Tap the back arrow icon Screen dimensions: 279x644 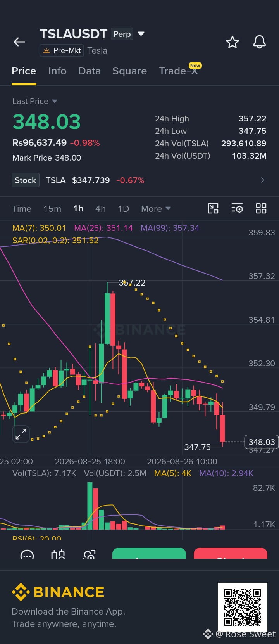19,42
